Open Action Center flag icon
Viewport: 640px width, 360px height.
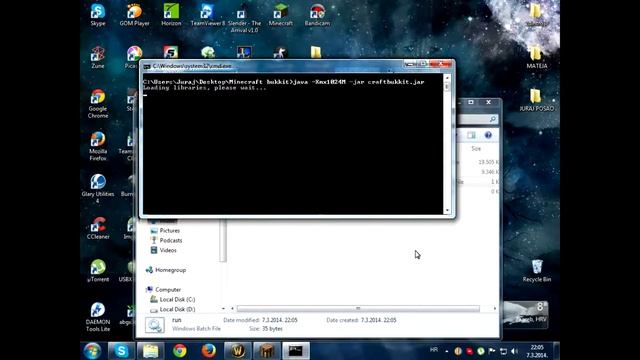492,351
